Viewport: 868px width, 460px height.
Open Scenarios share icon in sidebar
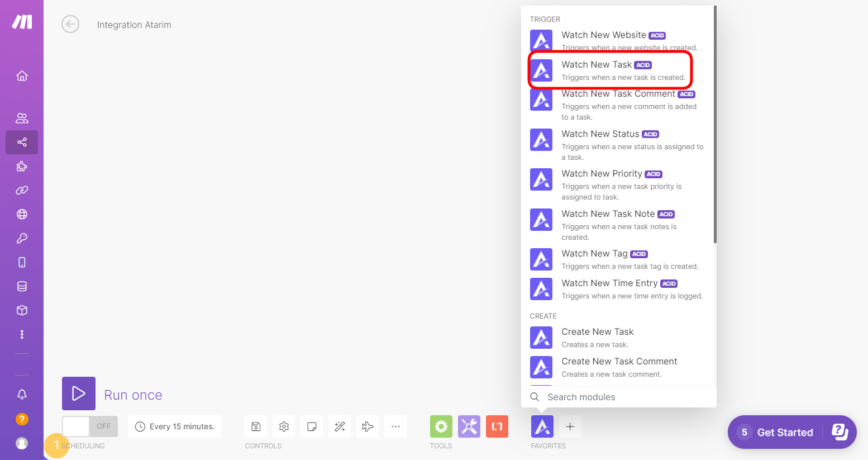[22, 142]
